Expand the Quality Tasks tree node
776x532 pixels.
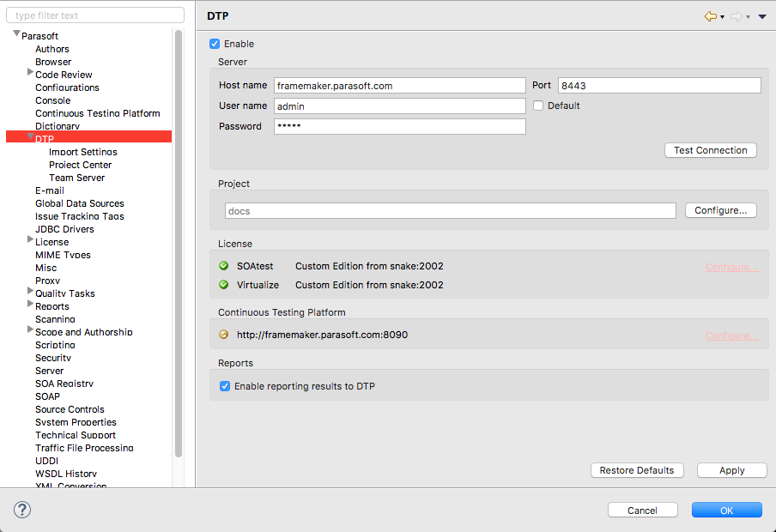[30, 291]
